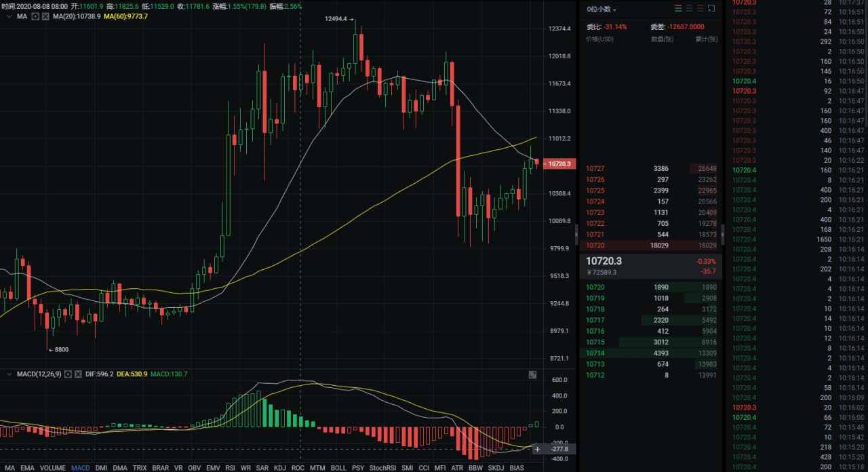The image size is (868, 472).
Task: Collapse the MACD indicator legend chevron
Action: click(x=9, y=374)
